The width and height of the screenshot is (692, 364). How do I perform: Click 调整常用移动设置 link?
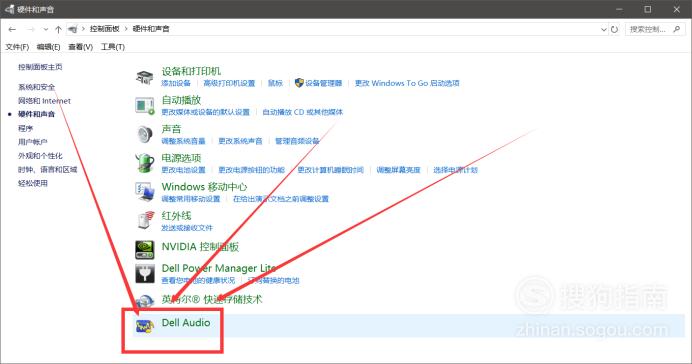pyautogui.click(x=191, y=199)
